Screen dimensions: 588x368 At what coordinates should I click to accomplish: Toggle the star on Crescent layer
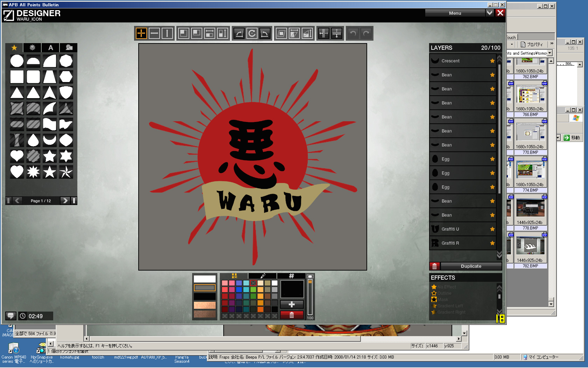point(492,61)
